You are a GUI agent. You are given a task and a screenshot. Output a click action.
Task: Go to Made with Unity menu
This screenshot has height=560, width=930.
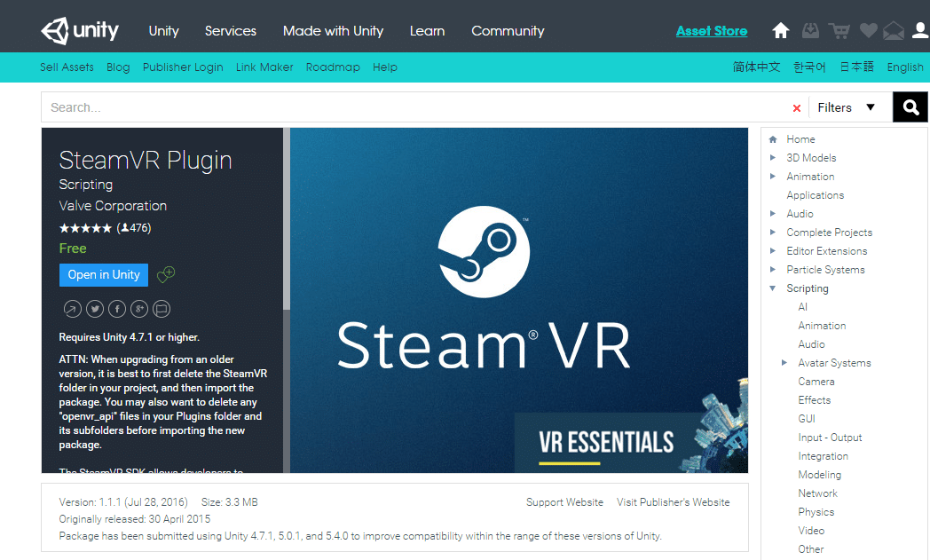(x=333, y=30)
